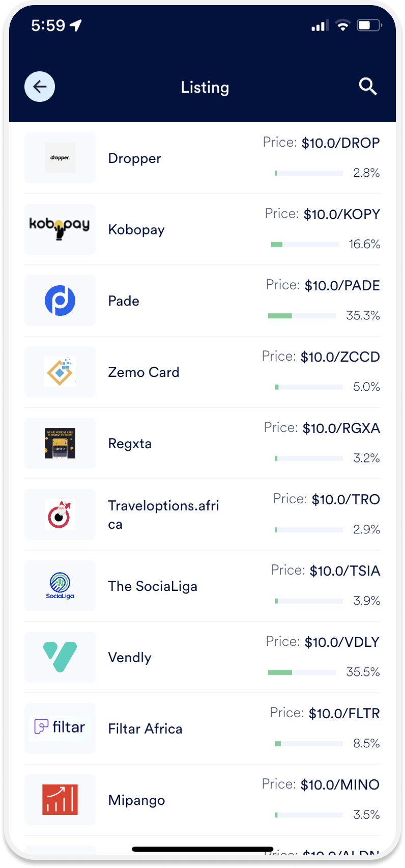Tap the Filtar logo thumbnail
405x868 pixels.
click(60, 728)
